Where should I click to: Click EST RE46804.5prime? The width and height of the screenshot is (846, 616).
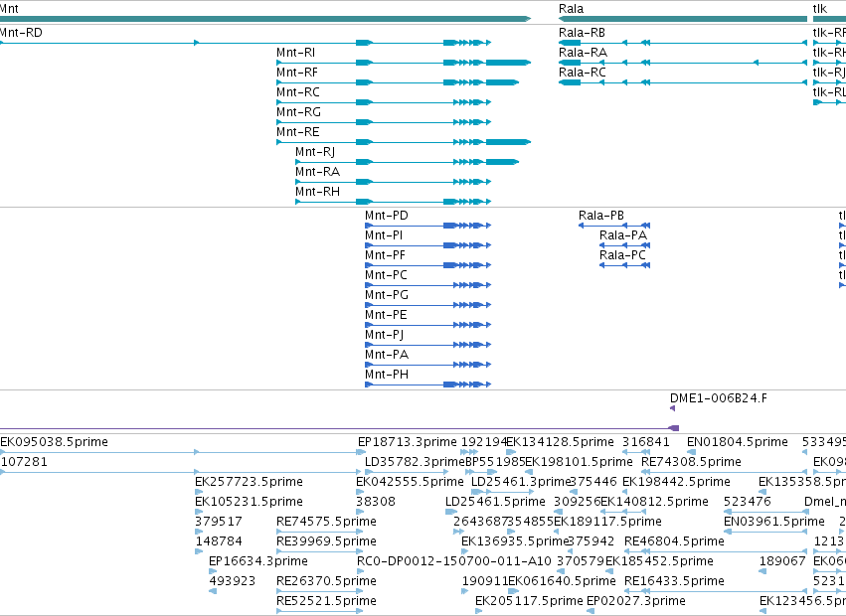674,541
